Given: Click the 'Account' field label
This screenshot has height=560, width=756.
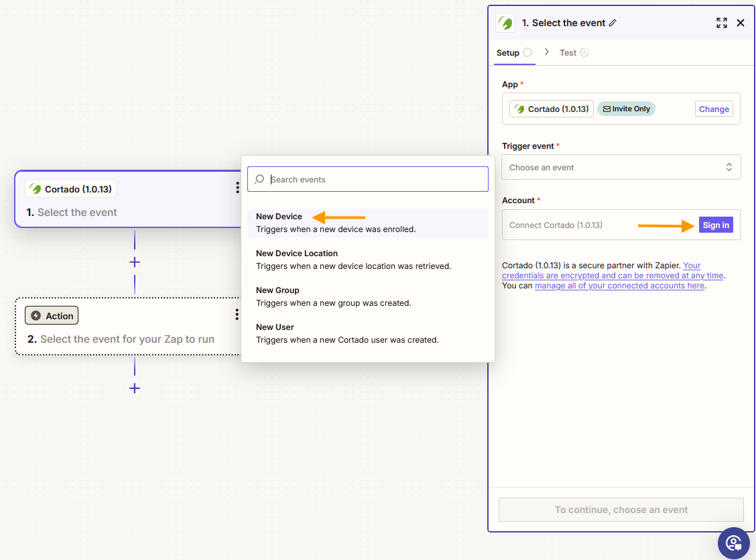Looking at the screenshot, I should click(518, 200).
